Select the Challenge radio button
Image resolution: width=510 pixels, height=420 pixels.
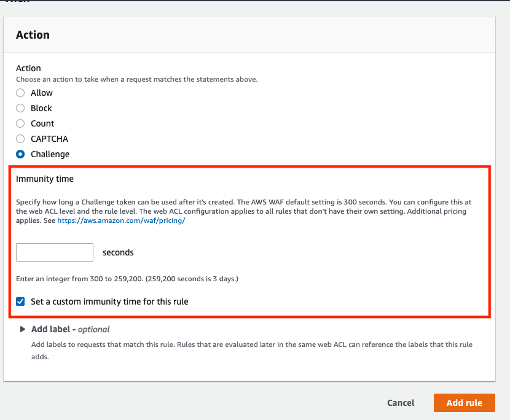point(20,154)
